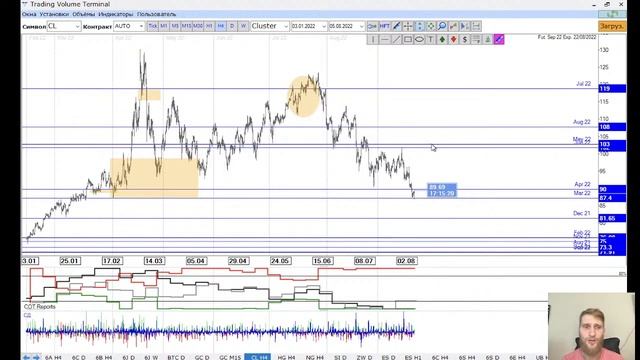Click the left arrow to scroll tabs
Viewport: 640px width, 360px height.
[26, 357]
